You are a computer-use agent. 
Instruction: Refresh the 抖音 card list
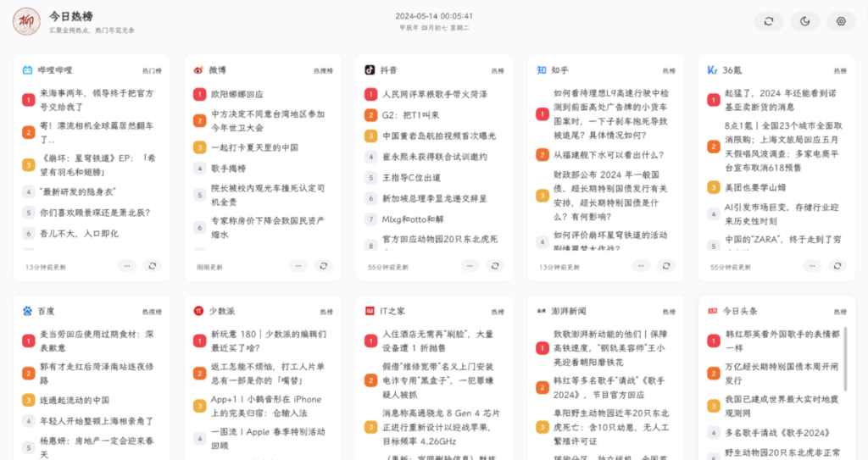click(x=495, y=266)
